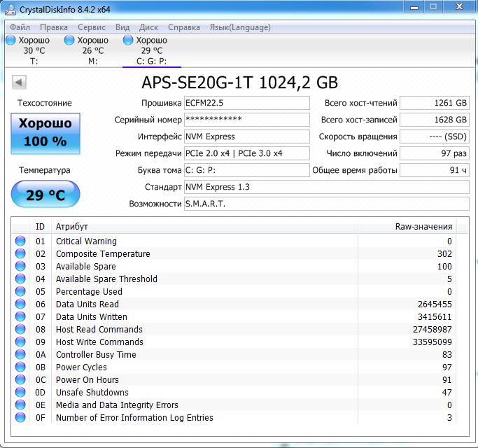Image resolution: width=478 pixels, height=448 pixels.
Task: Select the Critical Warning attribute name
Action: pos(86,241)
